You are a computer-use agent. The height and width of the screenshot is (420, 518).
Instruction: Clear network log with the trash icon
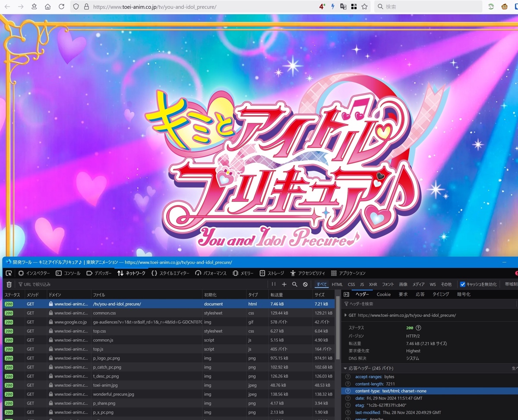pos(9,284)
